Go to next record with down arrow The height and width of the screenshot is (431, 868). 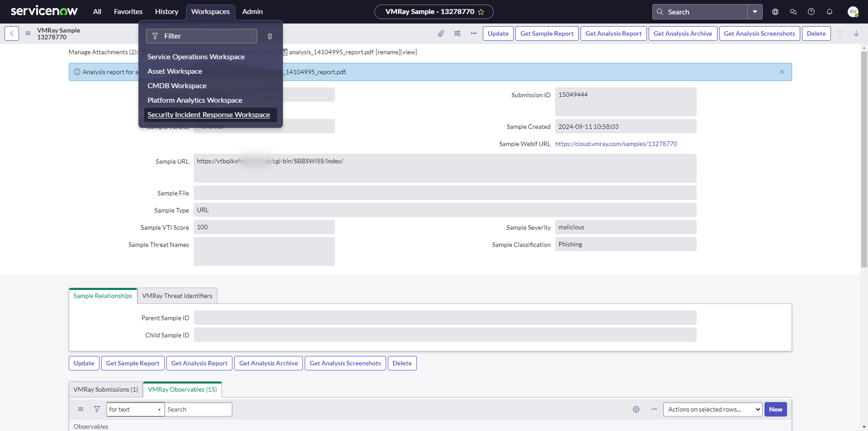coord(856,33)
